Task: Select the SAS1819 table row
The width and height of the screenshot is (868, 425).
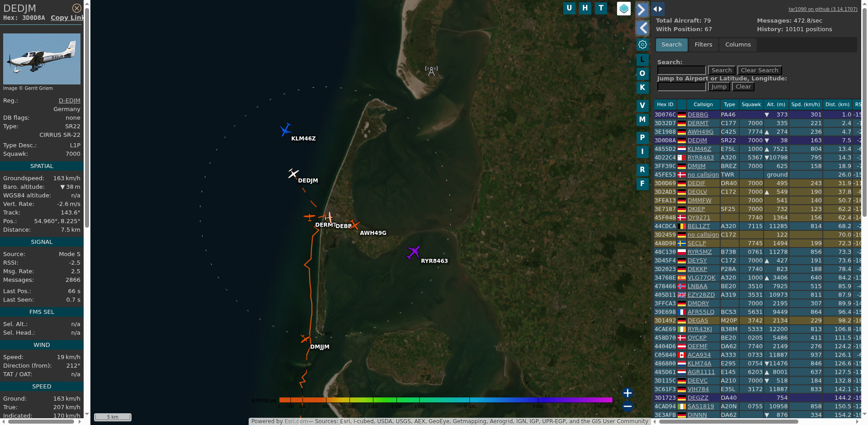Action: 757,406
